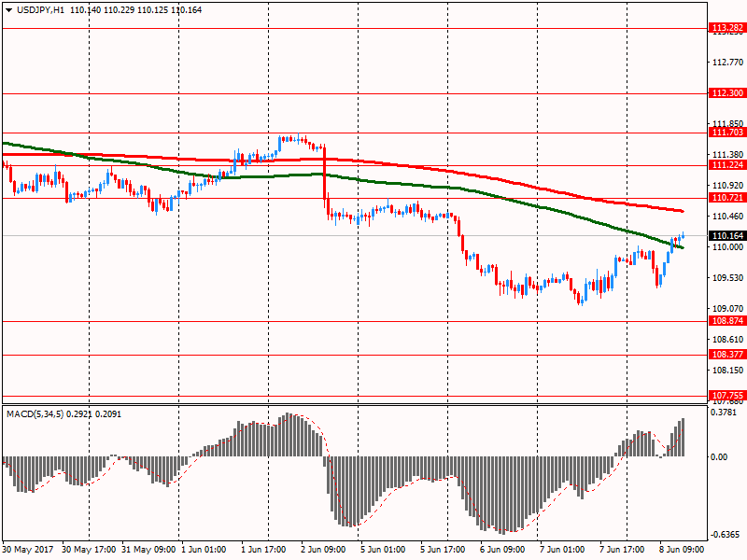Click the 108.377 support level label
This screenshot has height=560, width=747.
tap(727, 355)
